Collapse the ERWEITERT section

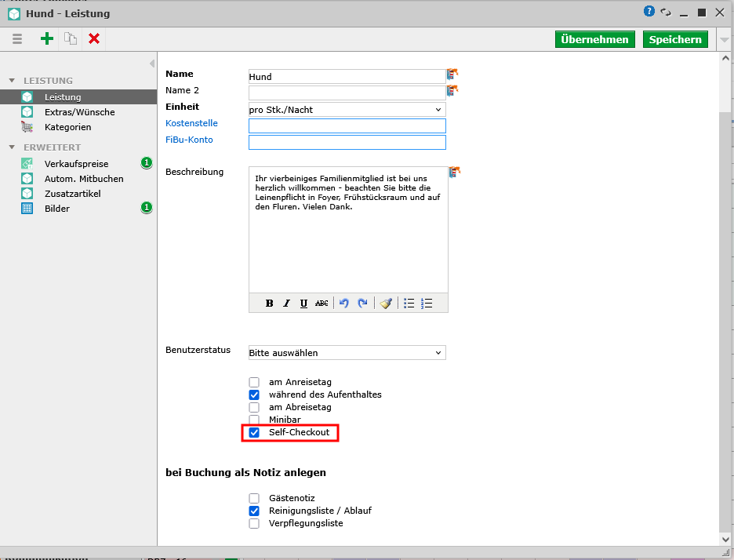pos(12,147)
